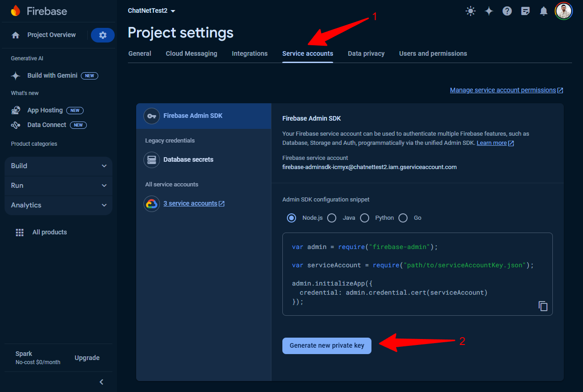
Task: Copy the Admin SDK code snippet
Action: [543, 306]
